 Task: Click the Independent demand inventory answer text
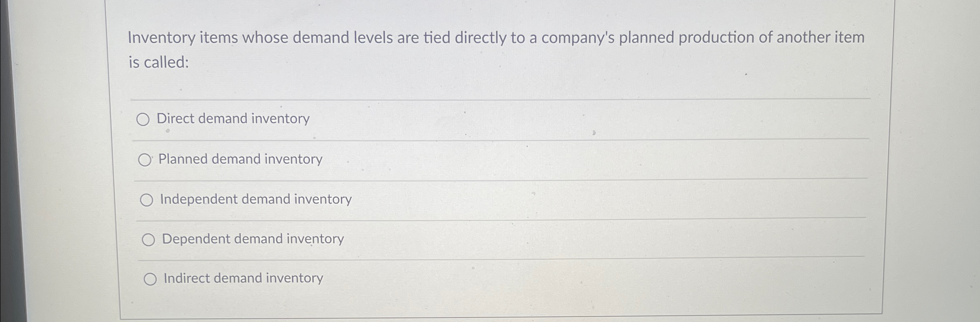click(255, 199)
